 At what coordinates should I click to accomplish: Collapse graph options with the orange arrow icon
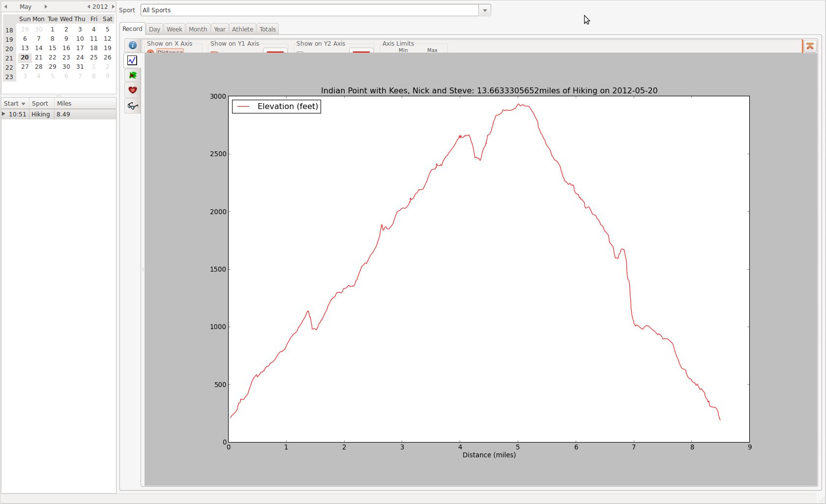click(810, 46)
